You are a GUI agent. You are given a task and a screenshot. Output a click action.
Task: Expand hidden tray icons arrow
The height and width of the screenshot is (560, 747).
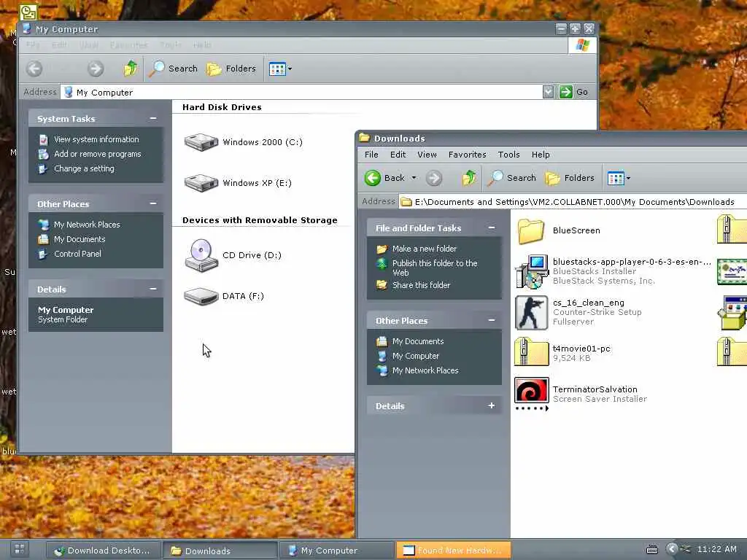click(x=672, y=549)
